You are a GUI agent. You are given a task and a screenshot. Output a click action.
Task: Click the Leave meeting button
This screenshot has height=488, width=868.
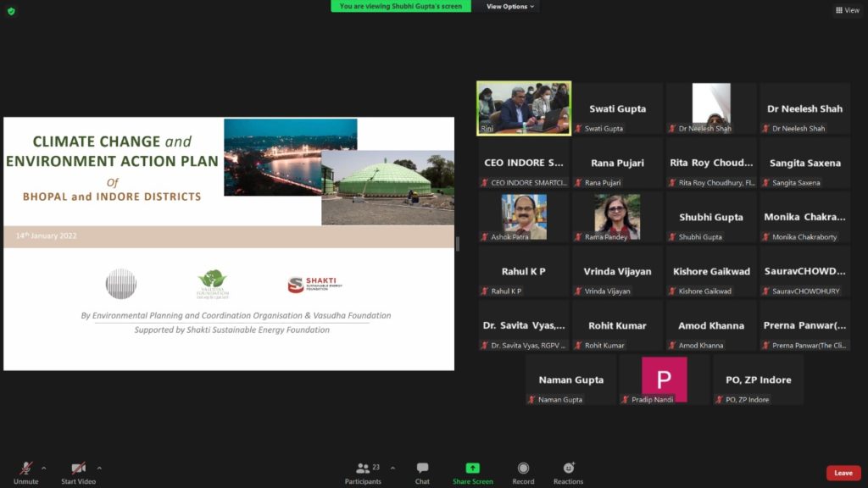point(843,473)
